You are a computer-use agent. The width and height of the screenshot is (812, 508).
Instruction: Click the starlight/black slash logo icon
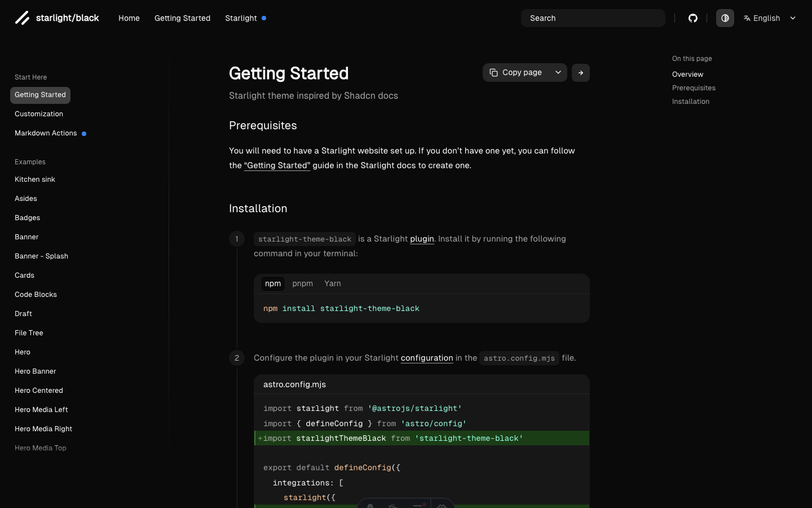coord(22,18)
